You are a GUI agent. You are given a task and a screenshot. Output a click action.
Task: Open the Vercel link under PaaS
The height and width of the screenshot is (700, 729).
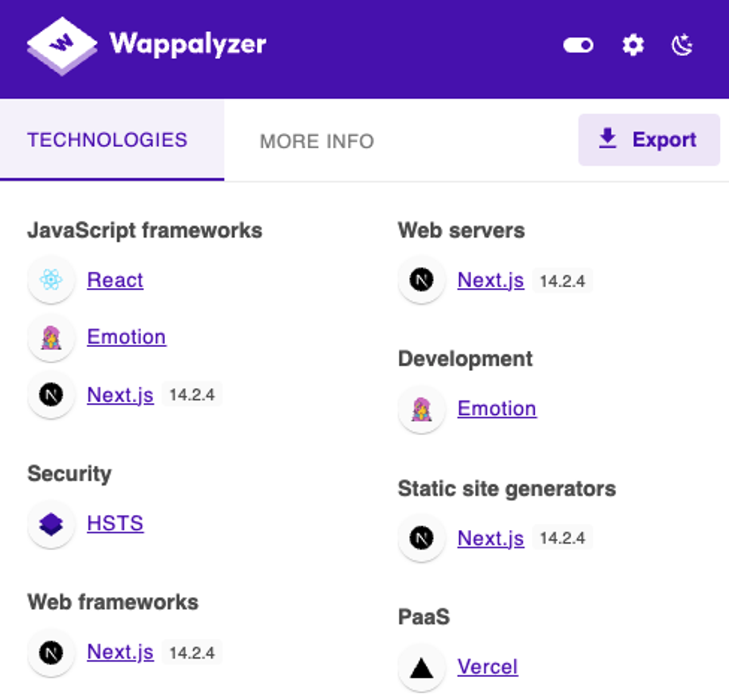click(x=487, y=668)
